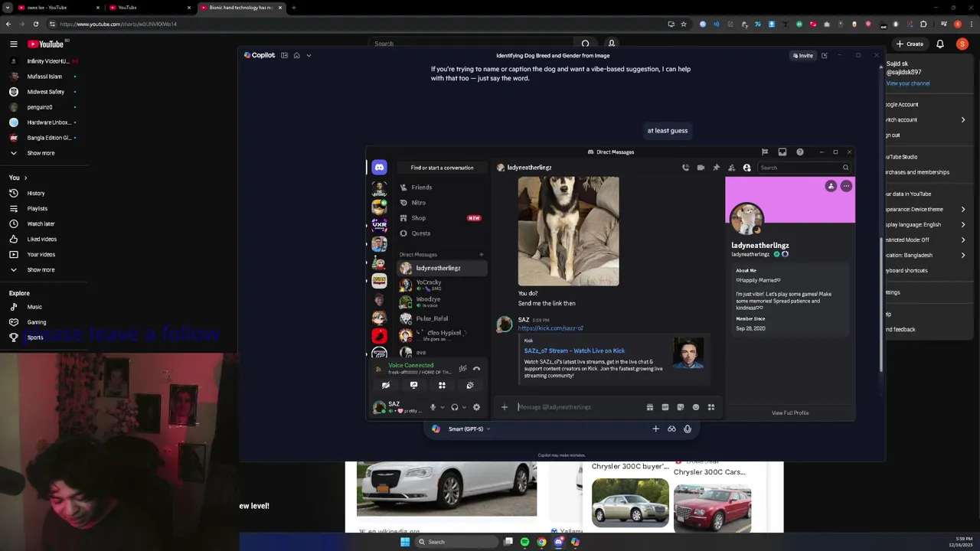This screenshot has height=551, width=980.
Task: Open profile more options three dots
Action: click(846, 186)
